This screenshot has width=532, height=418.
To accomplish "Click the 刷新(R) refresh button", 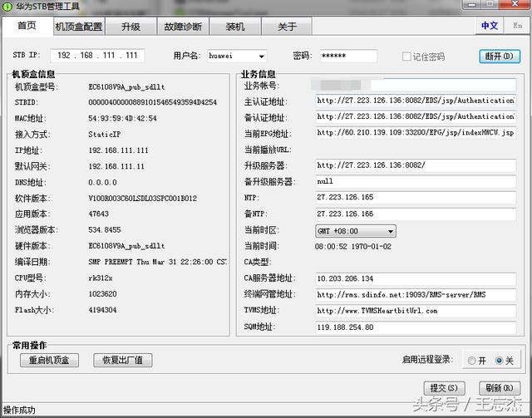I will [x=500, y=388].
